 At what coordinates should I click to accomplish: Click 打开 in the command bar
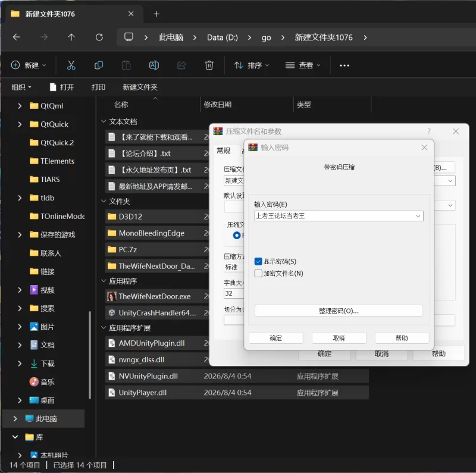coord(62,87)
